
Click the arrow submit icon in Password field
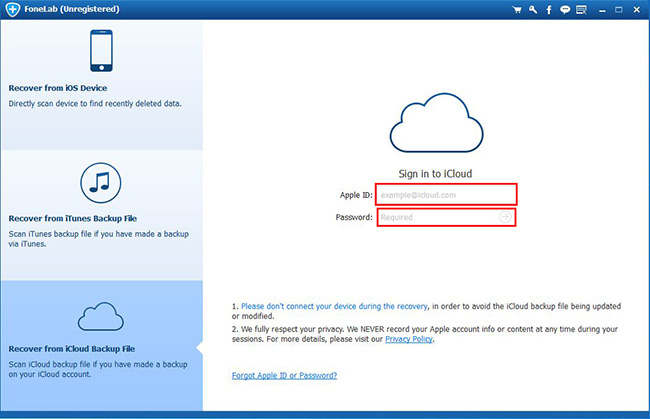[x=505, y=217]
